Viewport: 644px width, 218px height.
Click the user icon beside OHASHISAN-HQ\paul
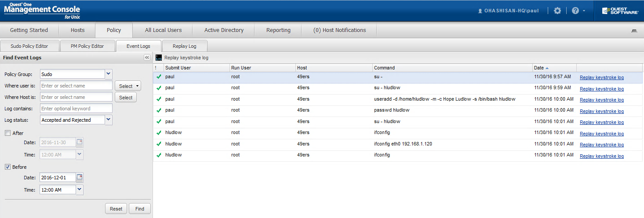coord(480,11)
